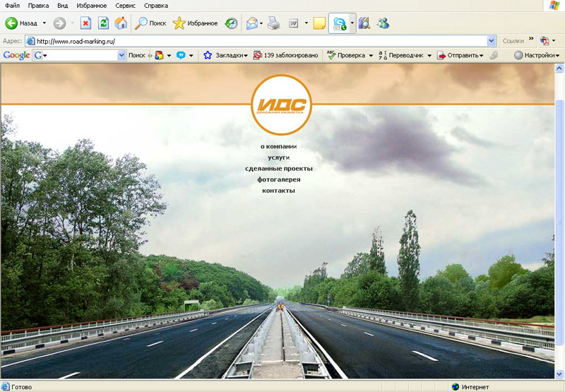The image size is (565, 392).
Task: Click the Adobe PDF icon next to Ссылки
Action: point(544,41)
